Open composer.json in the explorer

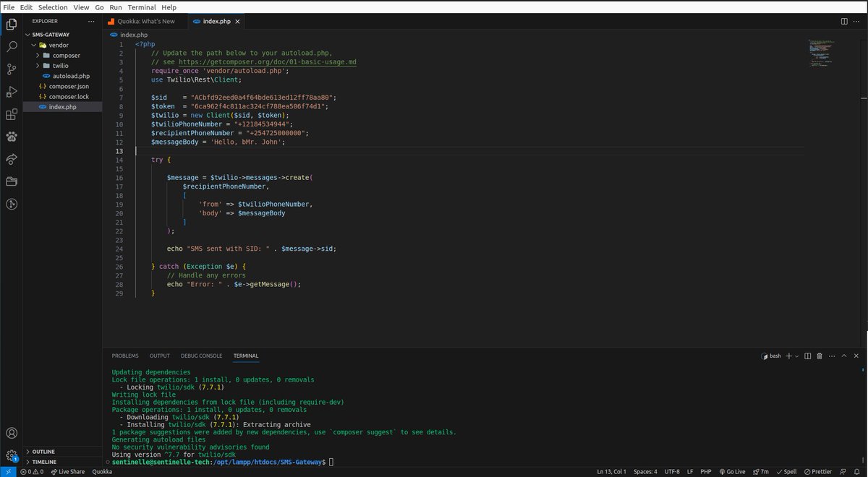click(x=62, y=86)
